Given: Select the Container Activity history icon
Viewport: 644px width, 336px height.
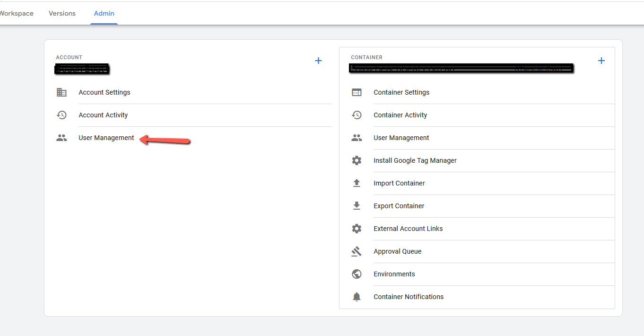Looking at the screenshot, I should (357, 115).
